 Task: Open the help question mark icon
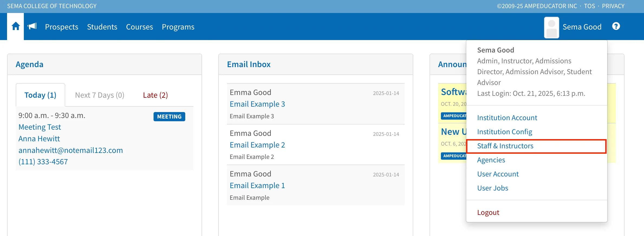coord(616,26)
